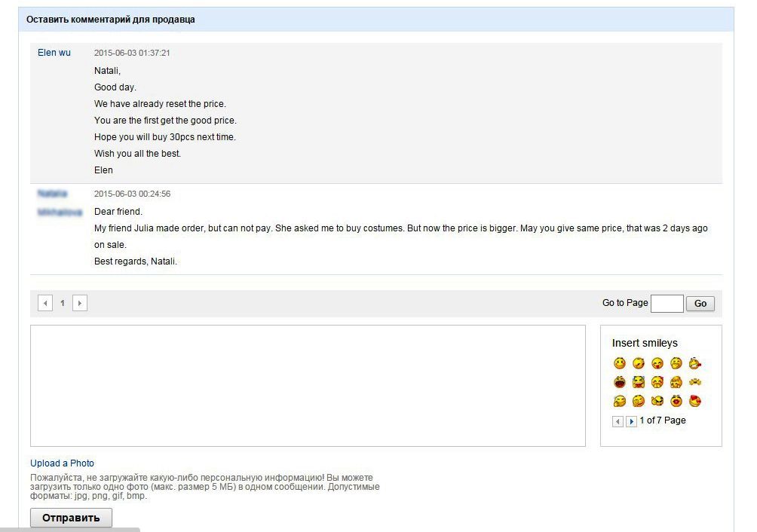
Task: Insert the thumbs-up winking smiley
Action: 657,401
